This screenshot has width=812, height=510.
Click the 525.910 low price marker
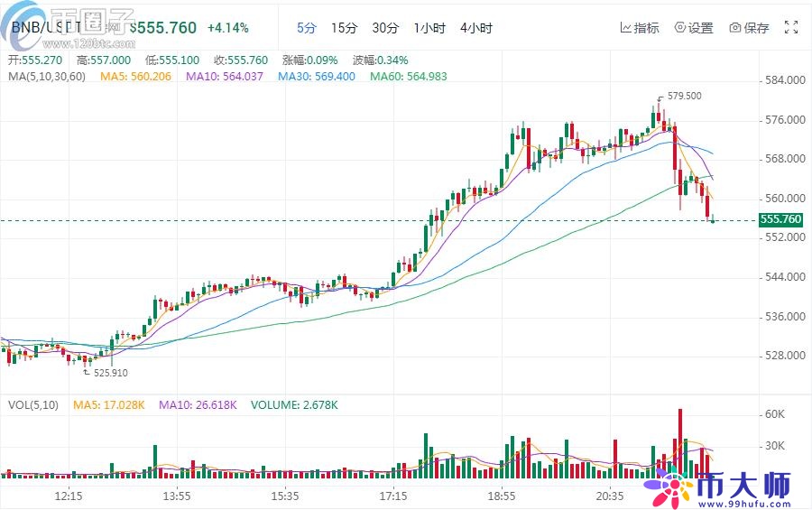pos(110,372)
